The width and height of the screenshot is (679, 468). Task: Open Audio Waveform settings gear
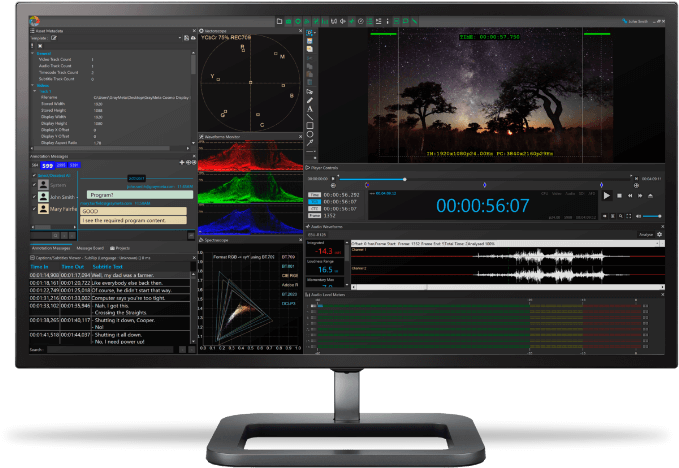(660, 234)
